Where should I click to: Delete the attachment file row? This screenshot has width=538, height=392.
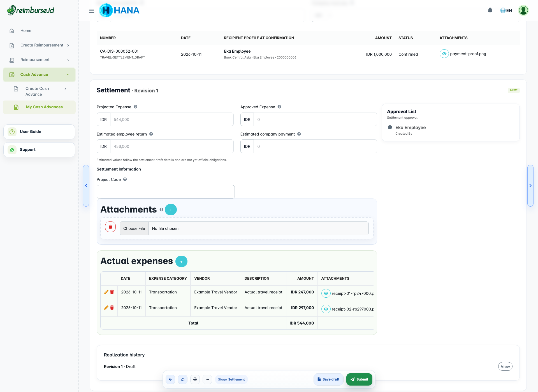[110, 227]
